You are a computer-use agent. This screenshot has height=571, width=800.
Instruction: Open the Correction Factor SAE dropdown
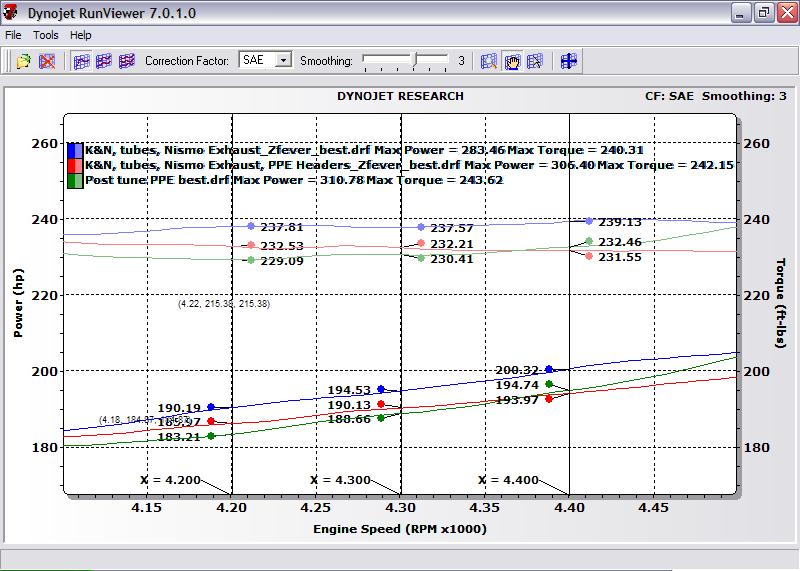click(284, 60)
